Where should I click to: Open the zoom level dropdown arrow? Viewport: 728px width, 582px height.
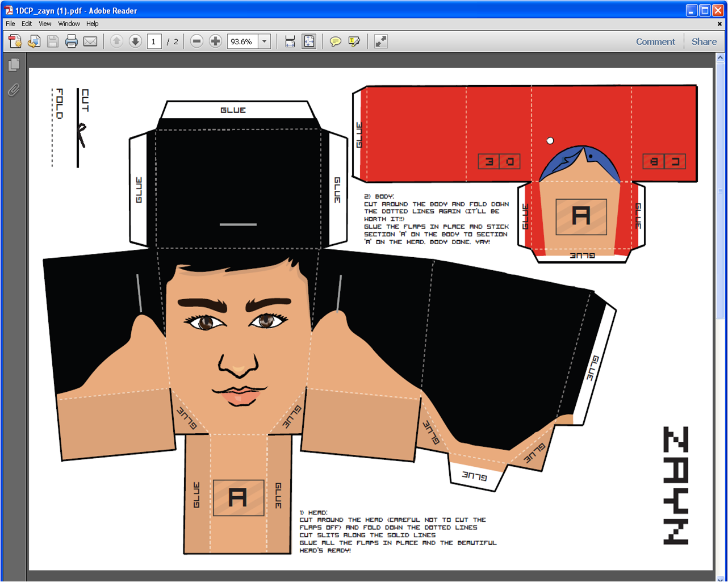[265, 41]
